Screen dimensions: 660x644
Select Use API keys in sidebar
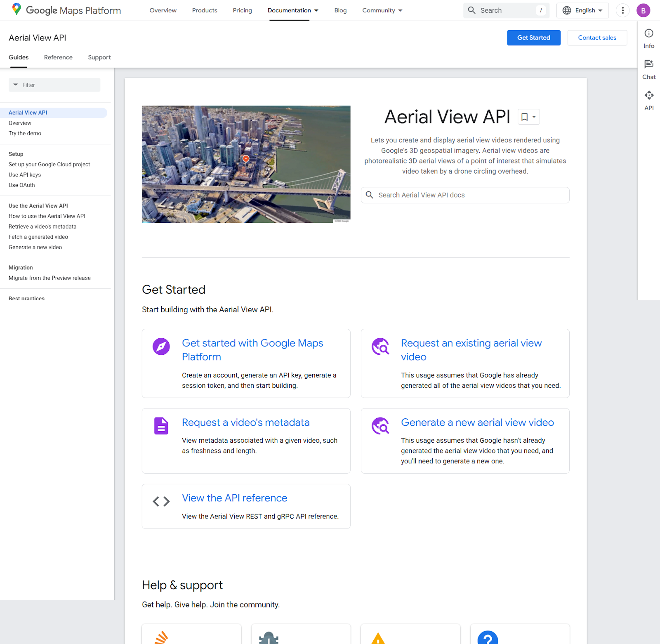(25, 175)
